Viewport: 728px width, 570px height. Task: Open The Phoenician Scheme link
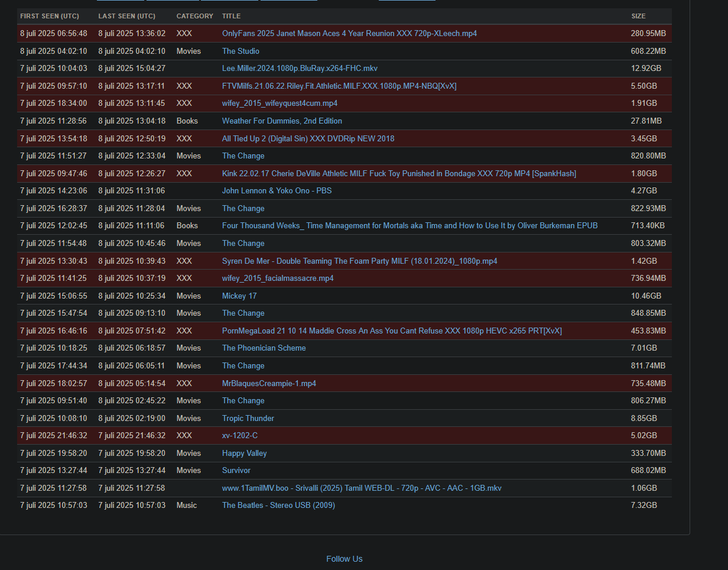click(x=264, y=348)
